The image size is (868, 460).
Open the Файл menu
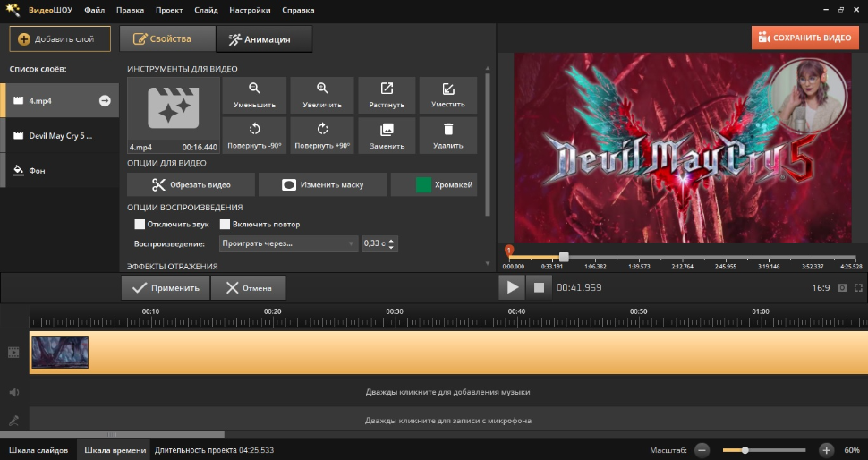[95, 10]
